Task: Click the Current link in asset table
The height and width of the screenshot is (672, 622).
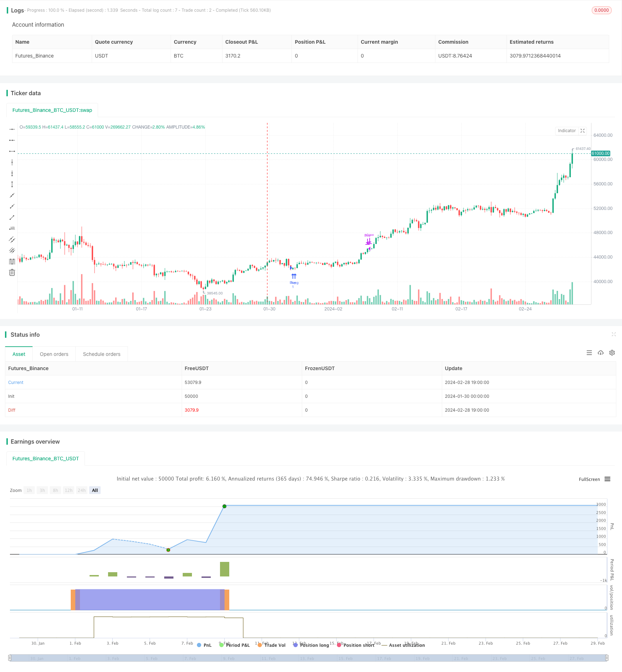Action: (16, 383)
